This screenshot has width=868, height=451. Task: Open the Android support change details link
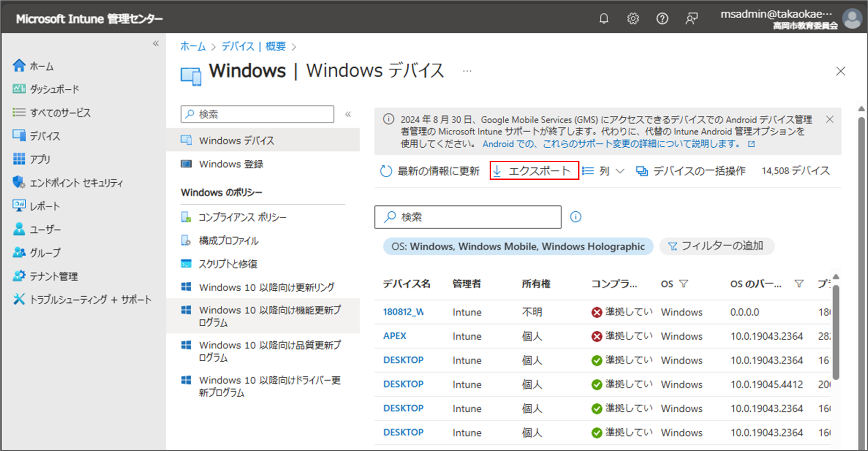click(x=619, y=144)
